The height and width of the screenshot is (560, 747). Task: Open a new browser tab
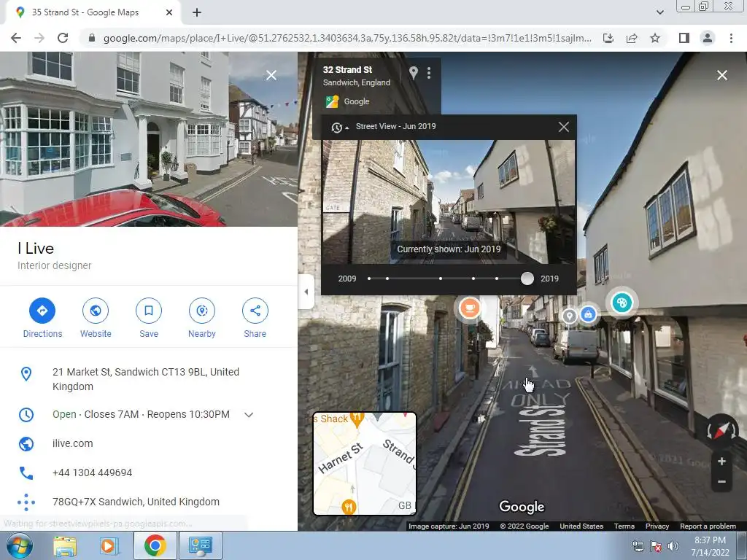197,13
